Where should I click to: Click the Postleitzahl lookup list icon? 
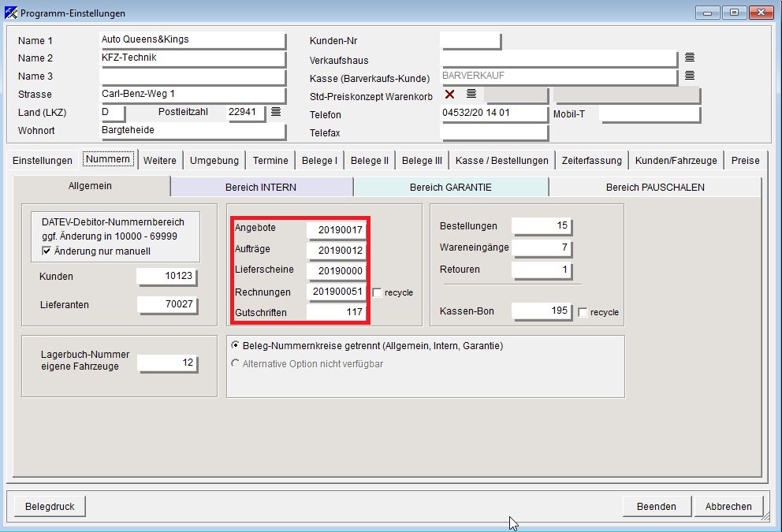(x=276, y=112)
